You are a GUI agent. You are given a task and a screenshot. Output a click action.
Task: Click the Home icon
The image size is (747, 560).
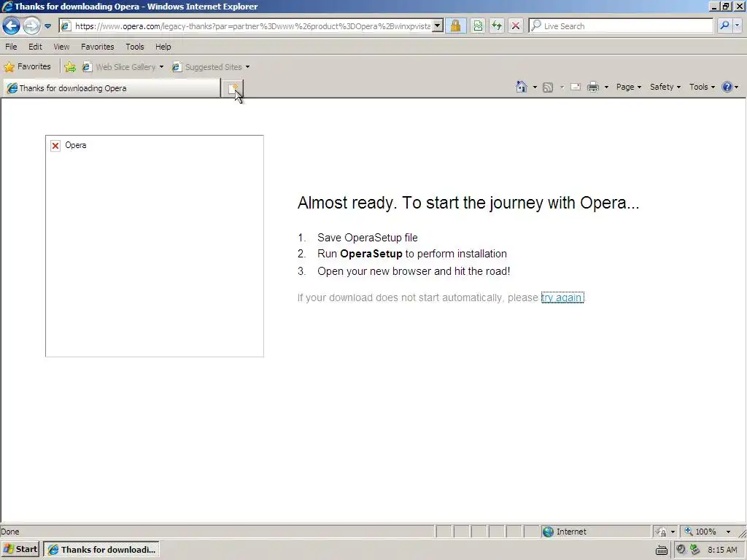click(521, 87)
